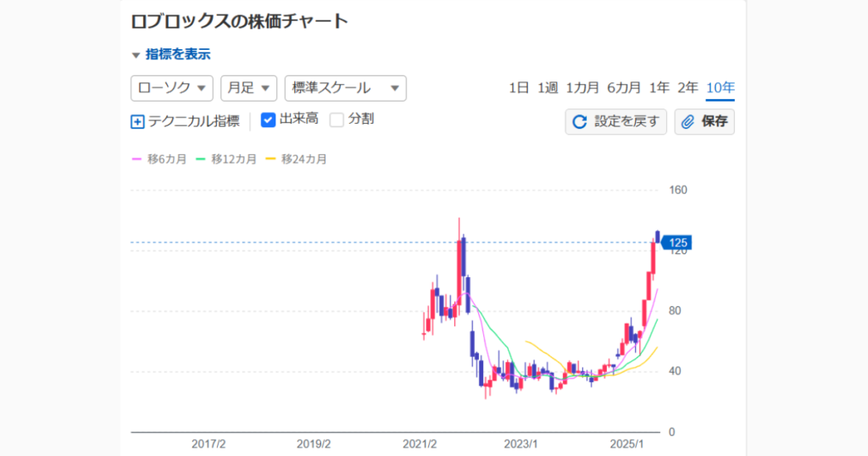Open the 標準スケール scale dropdown
This screenshot has height=456, width=868.
(346, 88)
